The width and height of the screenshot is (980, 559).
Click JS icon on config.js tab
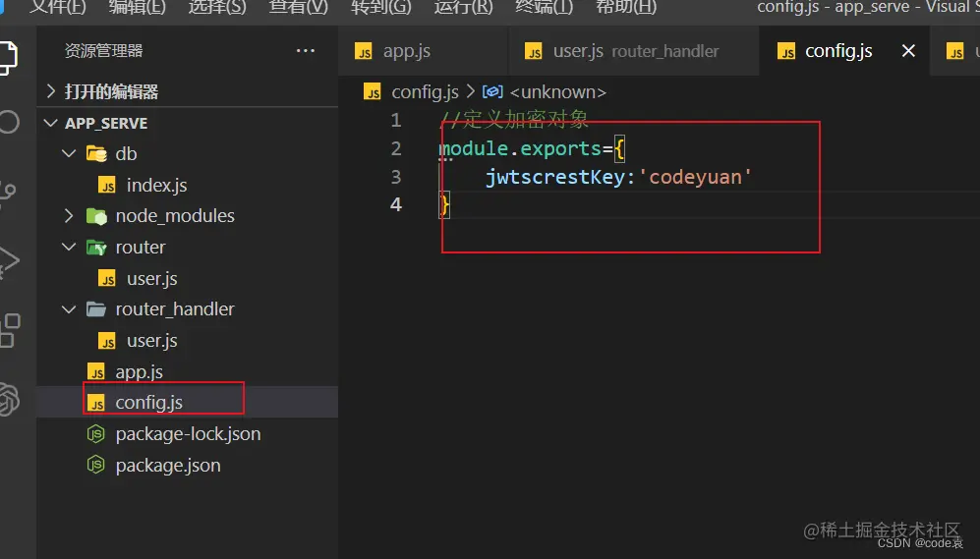(786, 51)
